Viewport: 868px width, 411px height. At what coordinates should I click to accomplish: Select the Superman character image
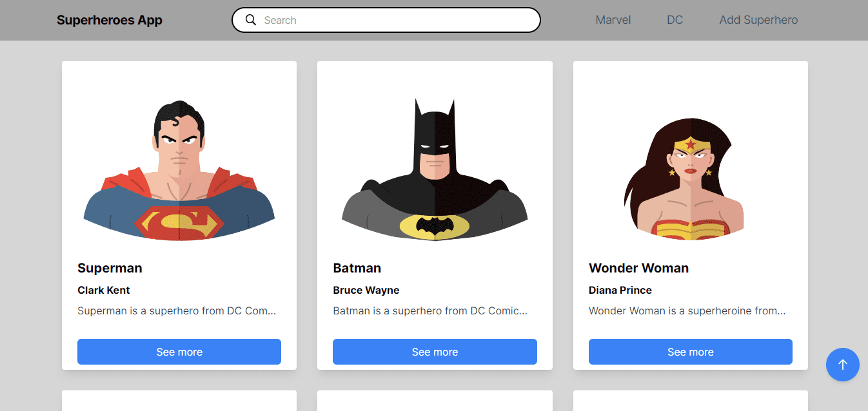coord(179,171)
